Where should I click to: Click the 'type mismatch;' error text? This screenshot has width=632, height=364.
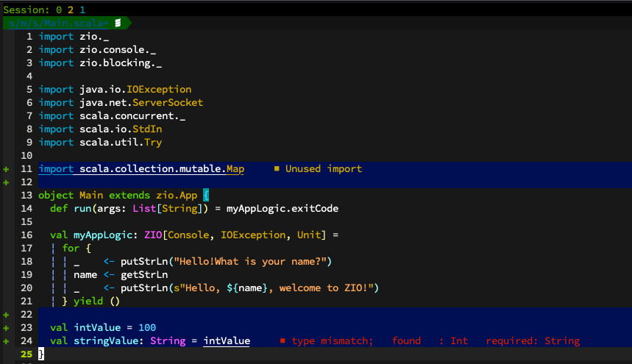[x=333, y=340]
